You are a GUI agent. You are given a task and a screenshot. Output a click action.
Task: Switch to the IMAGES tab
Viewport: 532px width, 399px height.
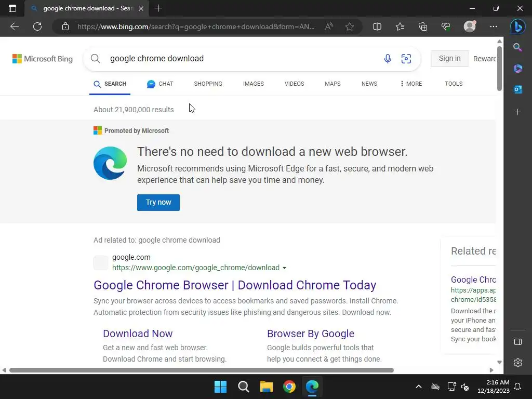point(254,84)
